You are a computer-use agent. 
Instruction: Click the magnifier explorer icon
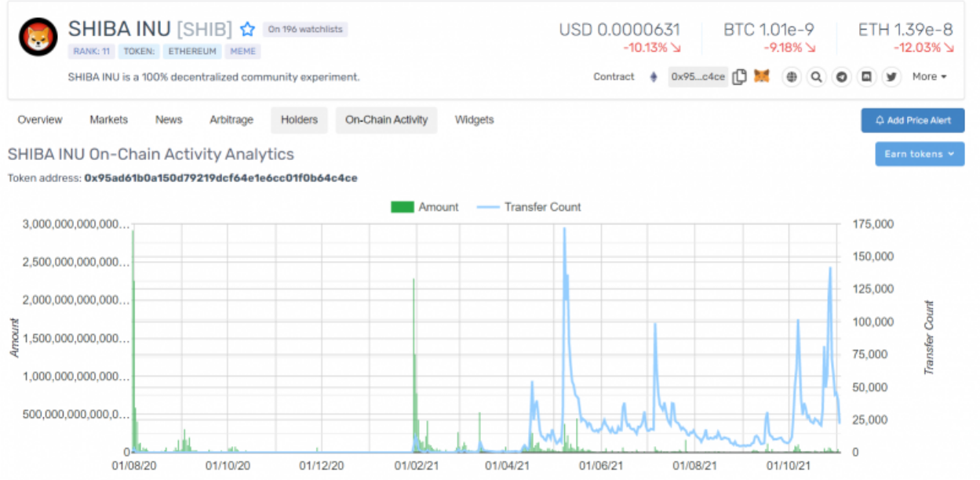[x=817, y=77]
